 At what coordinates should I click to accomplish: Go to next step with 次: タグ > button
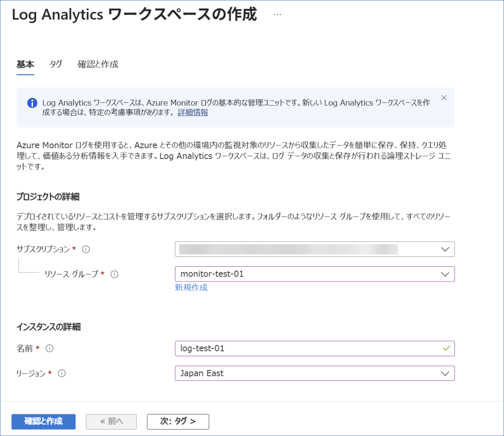[178, 422]
